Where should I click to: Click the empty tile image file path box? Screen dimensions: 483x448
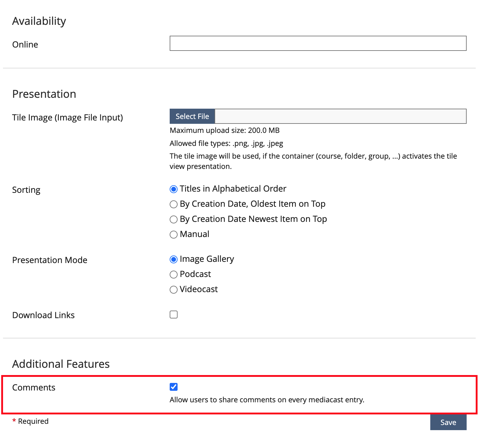pos(340,116)
